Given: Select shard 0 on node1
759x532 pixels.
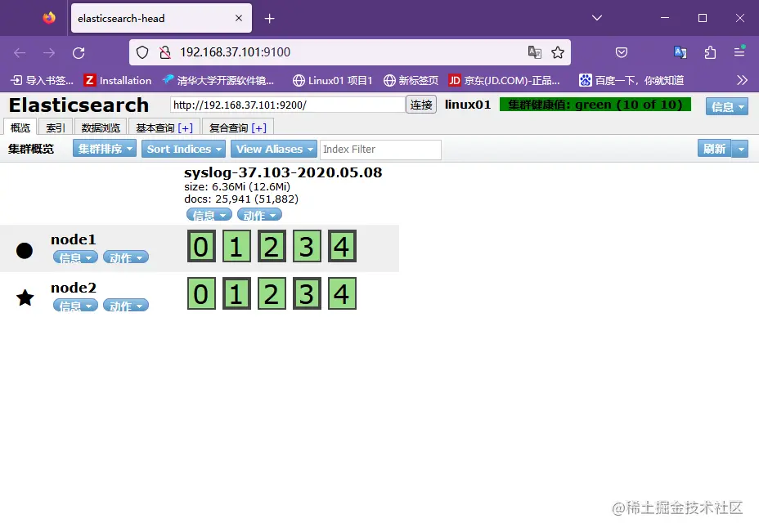Looking at the screenshot, I should click(x=201, y=246).
